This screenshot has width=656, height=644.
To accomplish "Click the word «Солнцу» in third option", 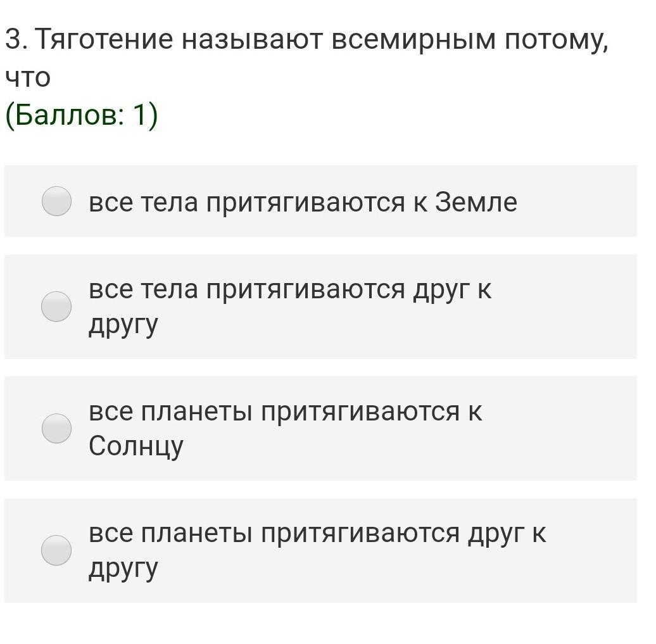I will coord(136,446).
